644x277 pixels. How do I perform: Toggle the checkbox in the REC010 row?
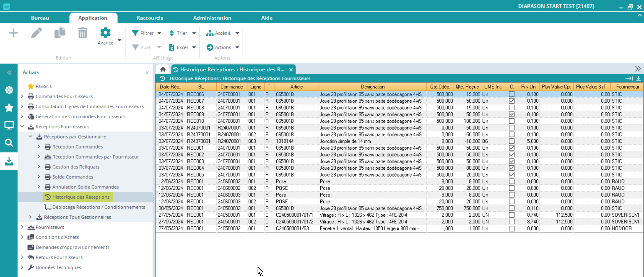pyautogui.click(x=512, y=121)
